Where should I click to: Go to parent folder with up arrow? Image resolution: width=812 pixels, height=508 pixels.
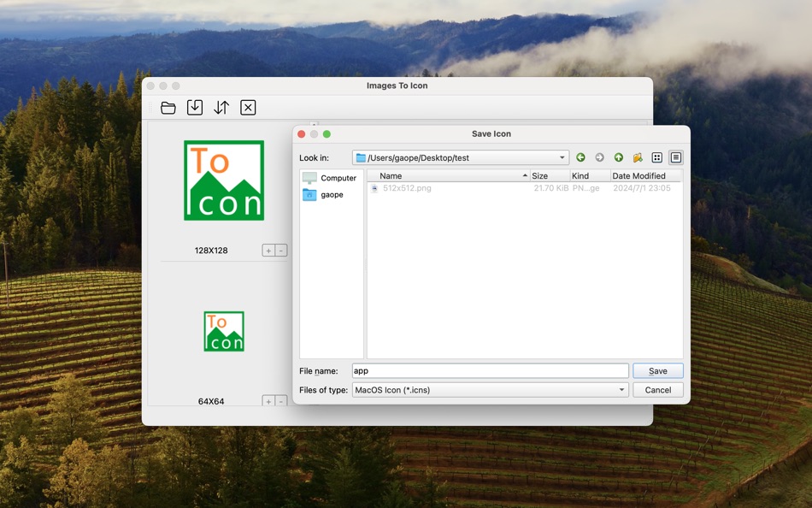pyautogui.click(x=618, y=157)
